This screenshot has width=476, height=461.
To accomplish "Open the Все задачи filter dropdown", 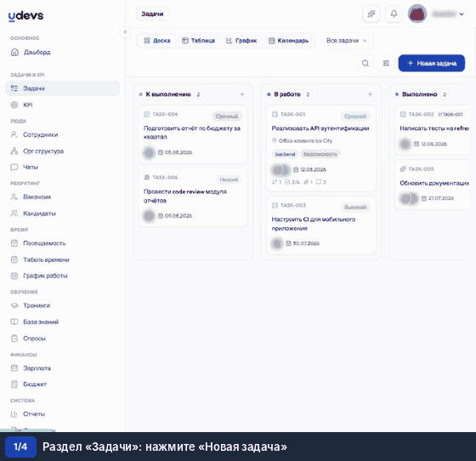I will tap(347, 41).
